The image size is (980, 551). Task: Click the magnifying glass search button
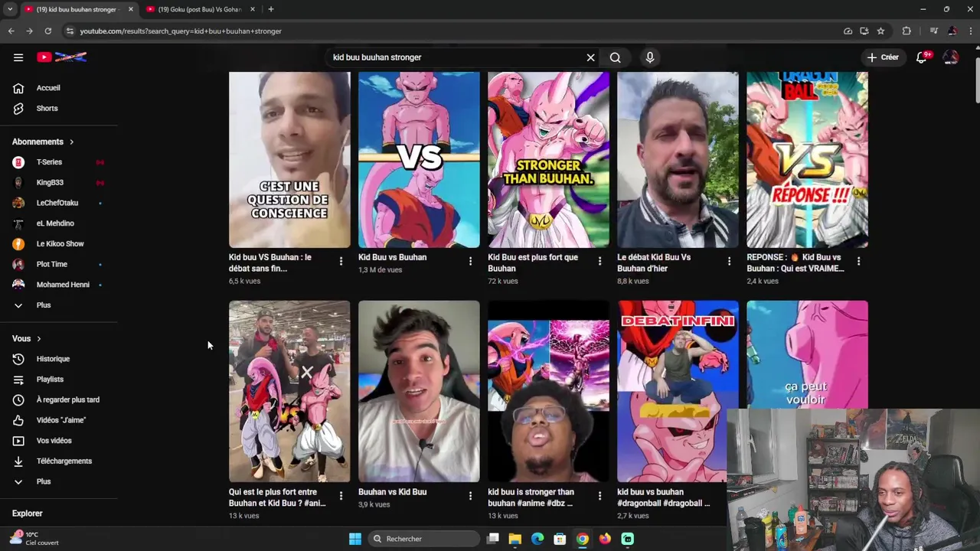click(615, 57)
